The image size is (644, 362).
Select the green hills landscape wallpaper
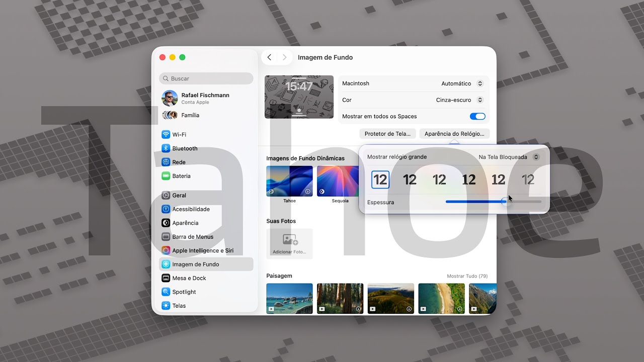click(391, 298)
